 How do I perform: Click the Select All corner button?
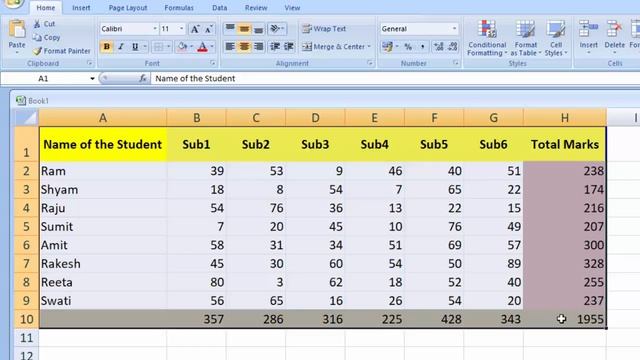[27, 118]
